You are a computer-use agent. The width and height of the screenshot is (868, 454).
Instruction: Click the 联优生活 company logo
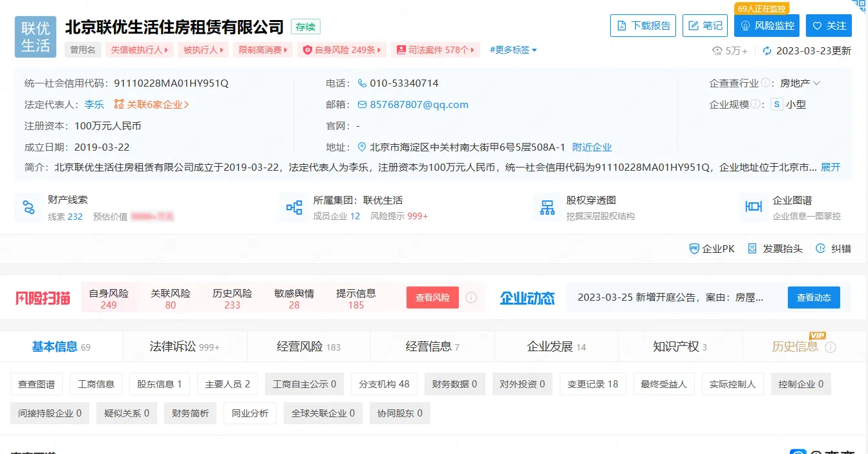click(x=36, y=37)
